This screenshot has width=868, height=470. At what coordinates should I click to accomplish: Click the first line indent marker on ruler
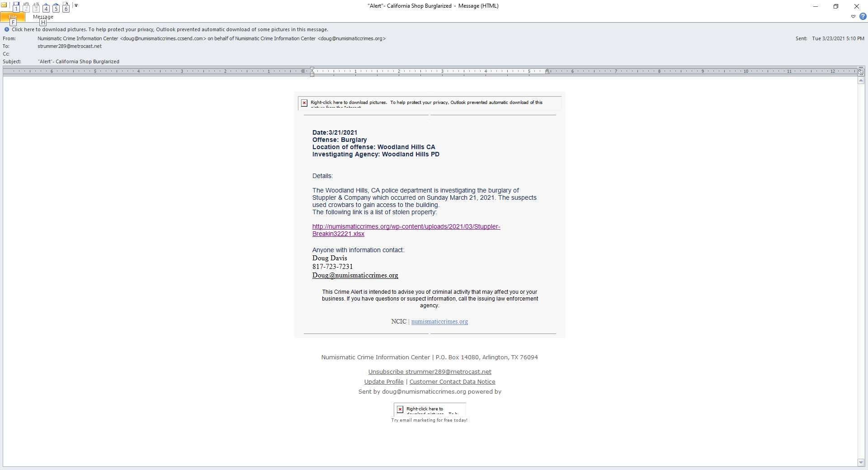[312, 69]
